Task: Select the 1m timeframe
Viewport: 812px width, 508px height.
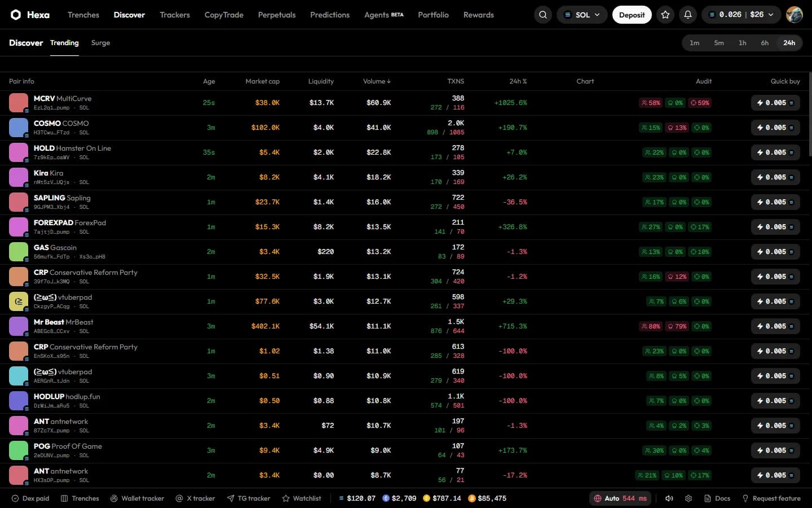Action: click(695, 43)
